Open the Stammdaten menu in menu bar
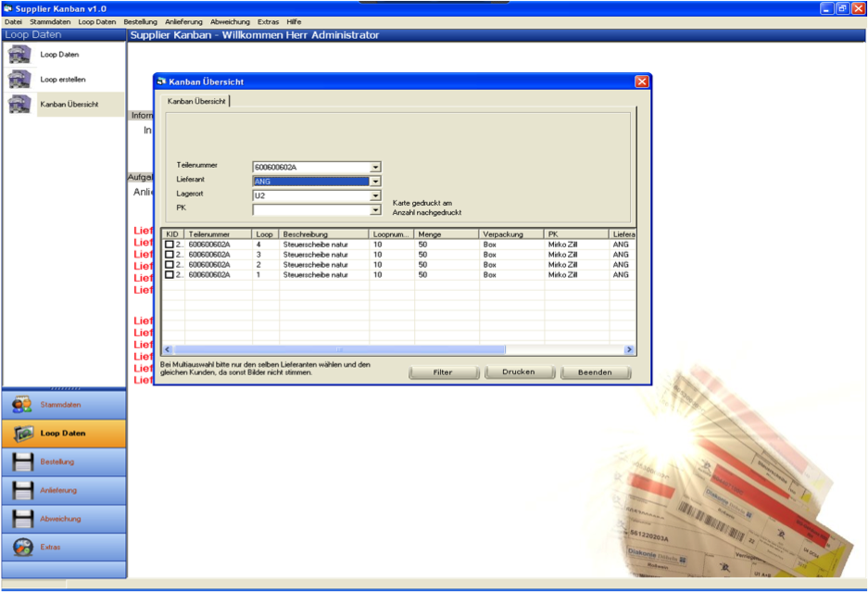The image size is (868, 592). tap(50, 21)
